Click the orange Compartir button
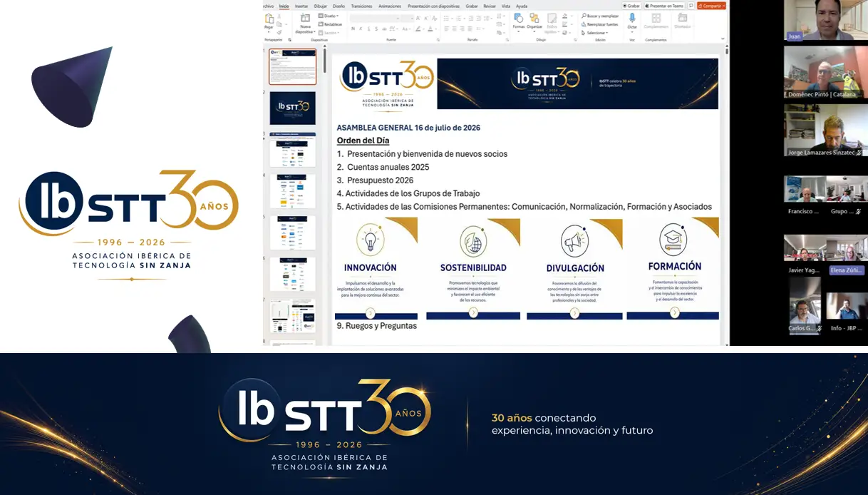The image size is (868, 495). coord(711,6)
